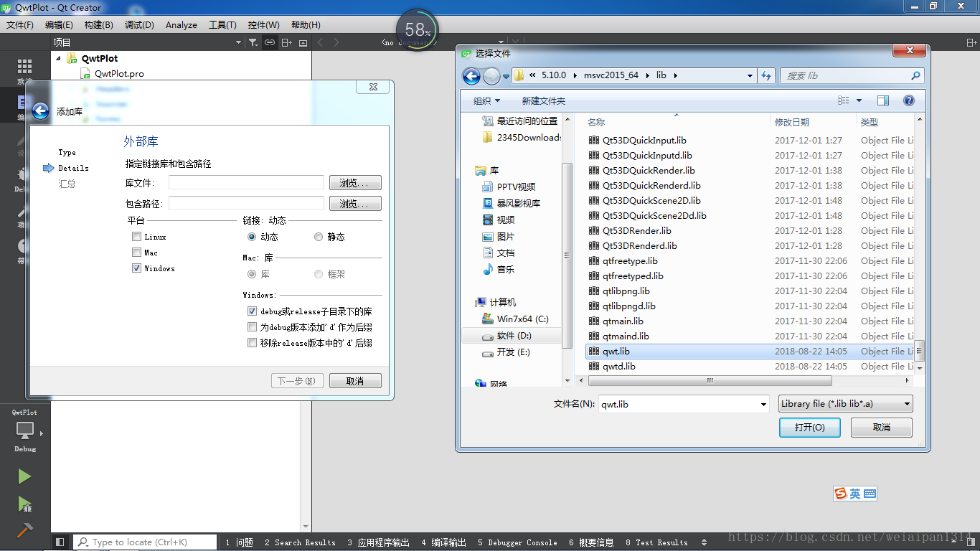Click the Type to locate input field
The image size is (980, 551).
point(143,542)
